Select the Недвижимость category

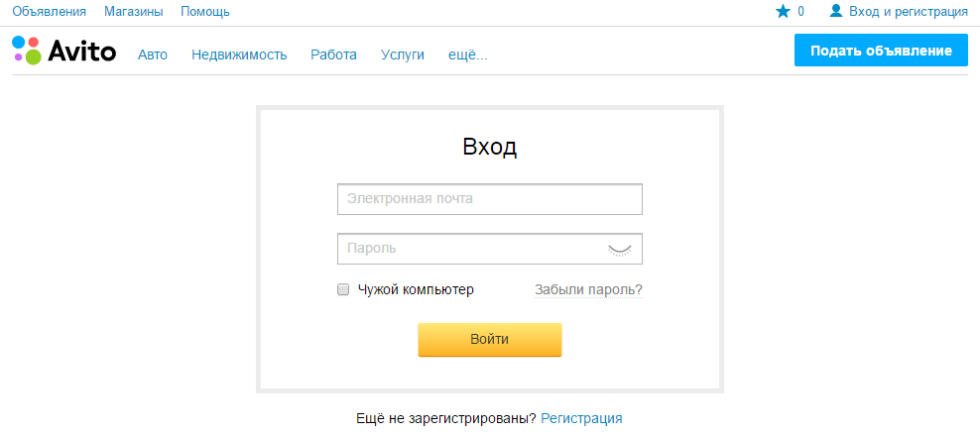click(x=239, y=54)
